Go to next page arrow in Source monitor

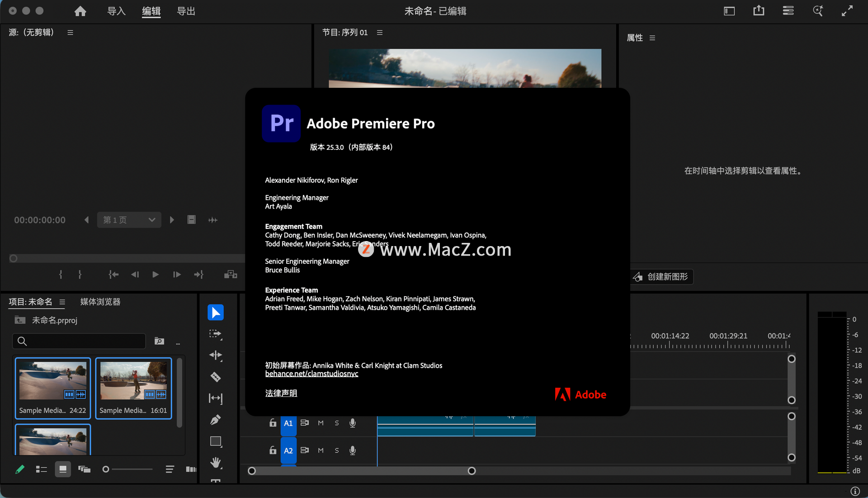(x=172, y=220)
